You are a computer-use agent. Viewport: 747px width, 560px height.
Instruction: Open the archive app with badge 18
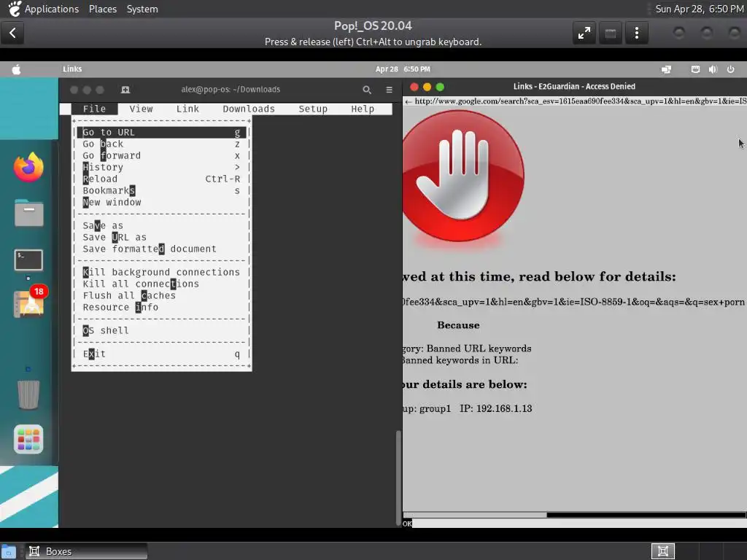(29, 303)
